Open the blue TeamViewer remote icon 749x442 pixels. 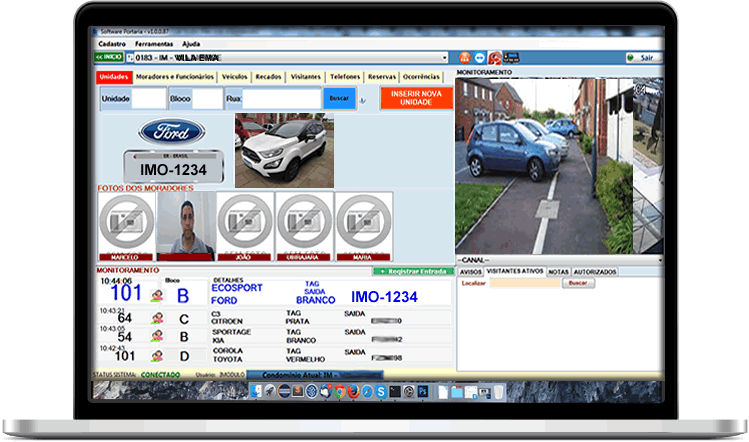[x=480, y=58]
